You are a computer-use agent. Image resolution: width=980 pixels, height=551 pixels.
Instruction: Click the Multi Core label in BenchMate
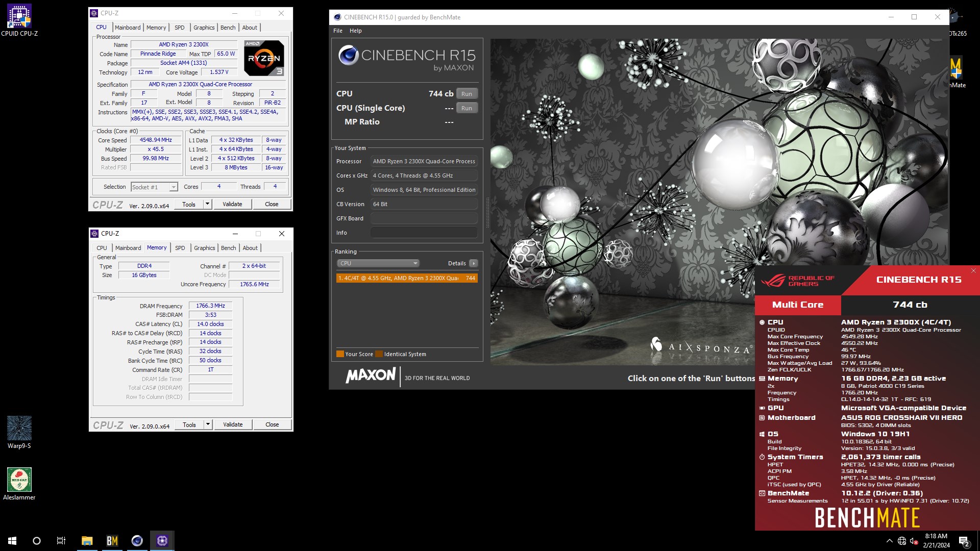pos(798,305)
